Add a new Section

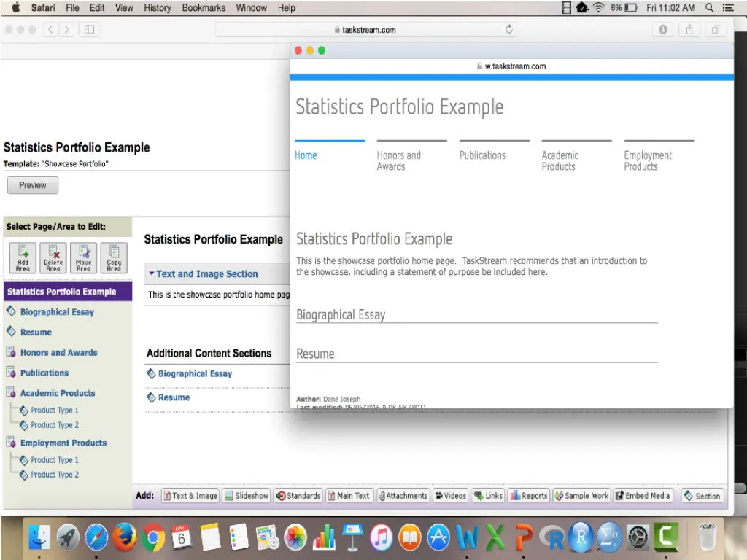(703, 496)
